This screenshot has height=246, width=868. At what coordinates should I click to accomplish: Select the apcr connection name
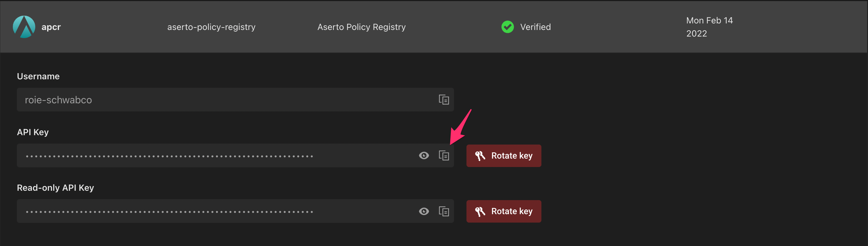point(51,27)
